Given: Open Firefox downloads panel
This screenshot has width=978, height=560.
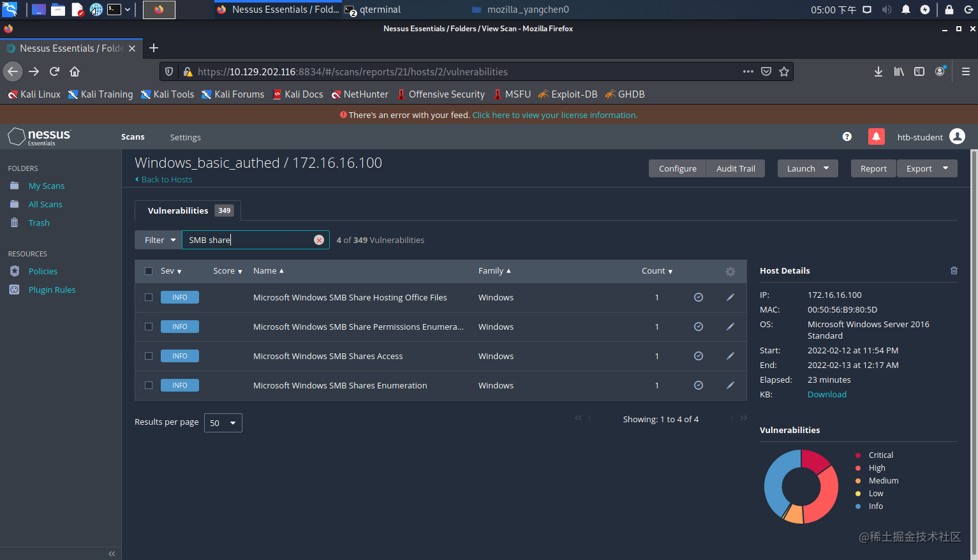Looking at the screenshot, I should [x=878, y=71].
